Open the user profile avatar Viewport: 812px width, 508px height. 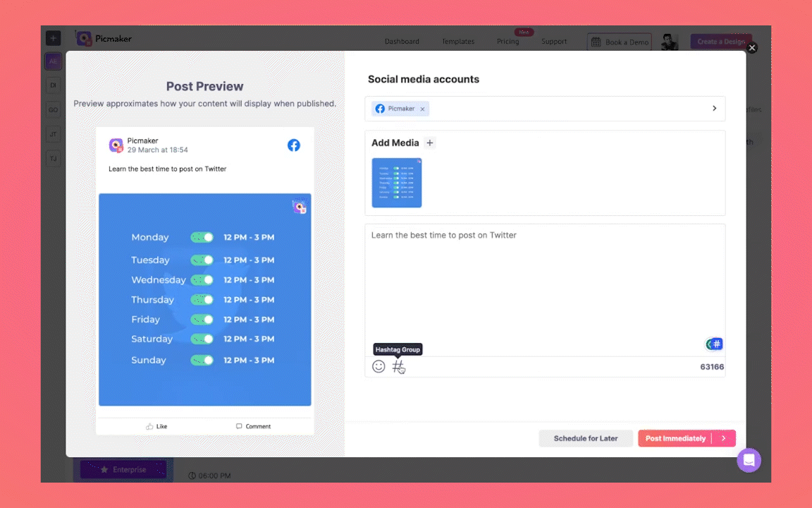click(x=670, y=42)
